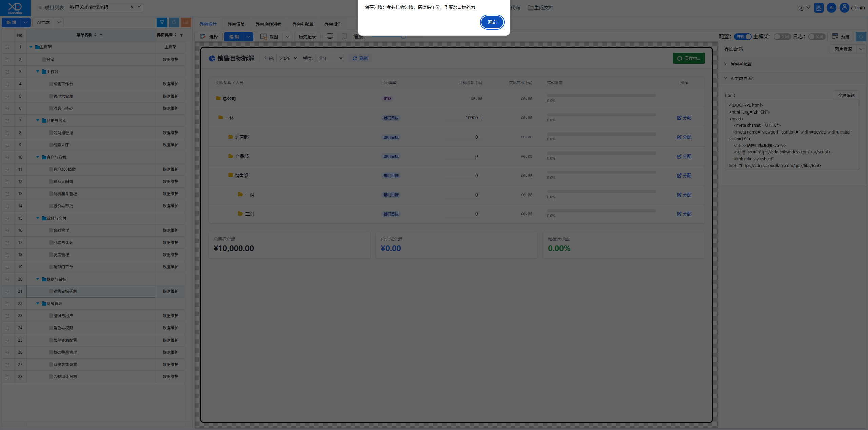868x430 pixels.
Task: Click the blue filter icon button
Action: (162, 22)
